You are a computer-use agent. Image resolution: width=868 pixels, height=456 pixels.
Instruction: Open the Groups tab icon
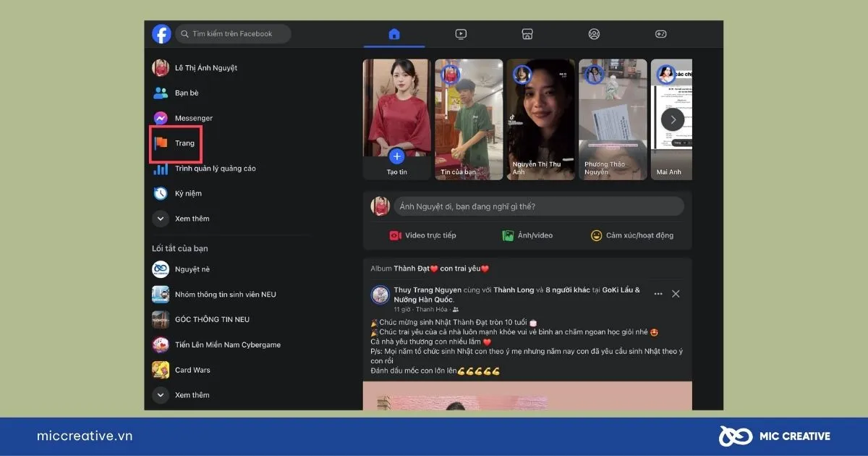coord(594,34)
